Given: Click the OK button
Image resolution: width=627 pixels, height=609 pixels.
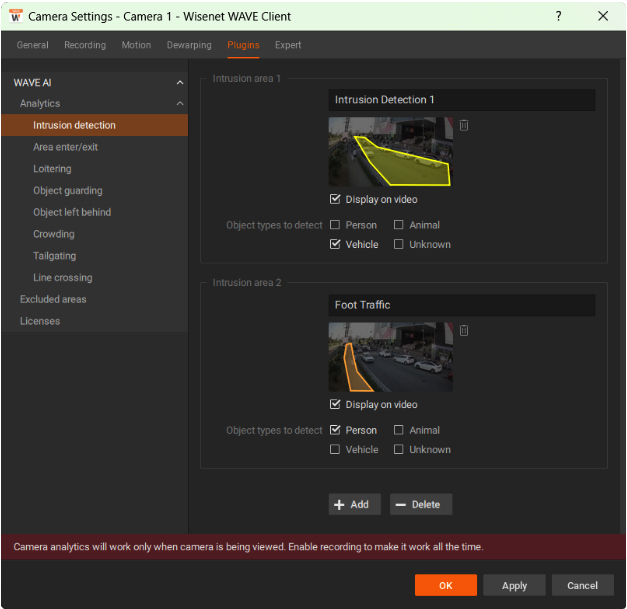Looking at the screenshot, I should pyautogui.click(x=445, y=585).
